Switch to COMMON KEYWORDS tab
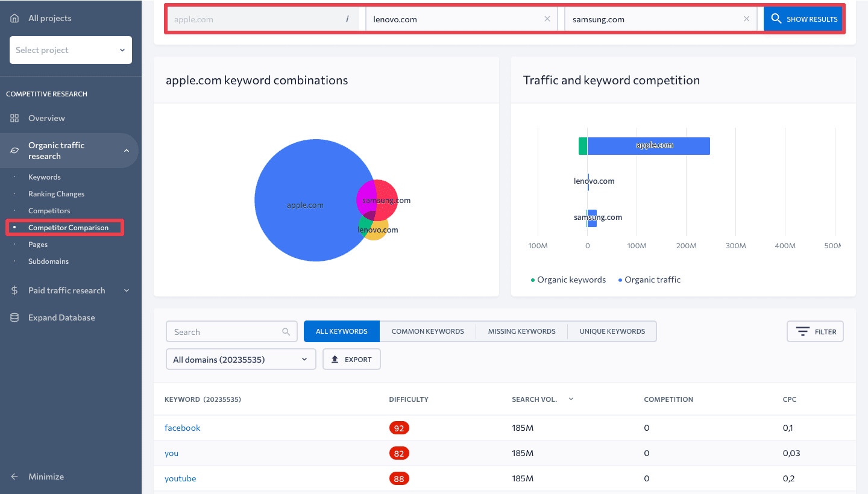 428,331
